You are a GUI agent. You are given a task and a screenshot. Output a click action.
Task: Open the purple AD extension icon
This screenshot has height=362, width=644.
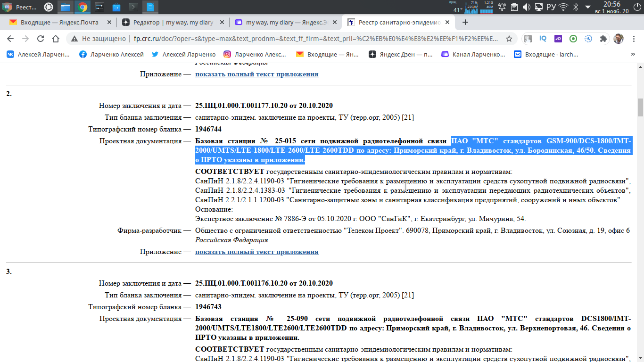[x=558, y=39]
